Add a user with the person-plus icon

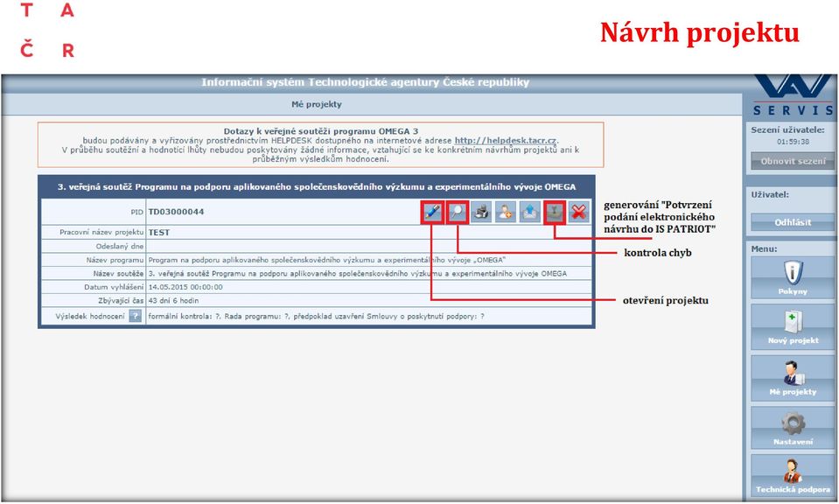point(505,213)
